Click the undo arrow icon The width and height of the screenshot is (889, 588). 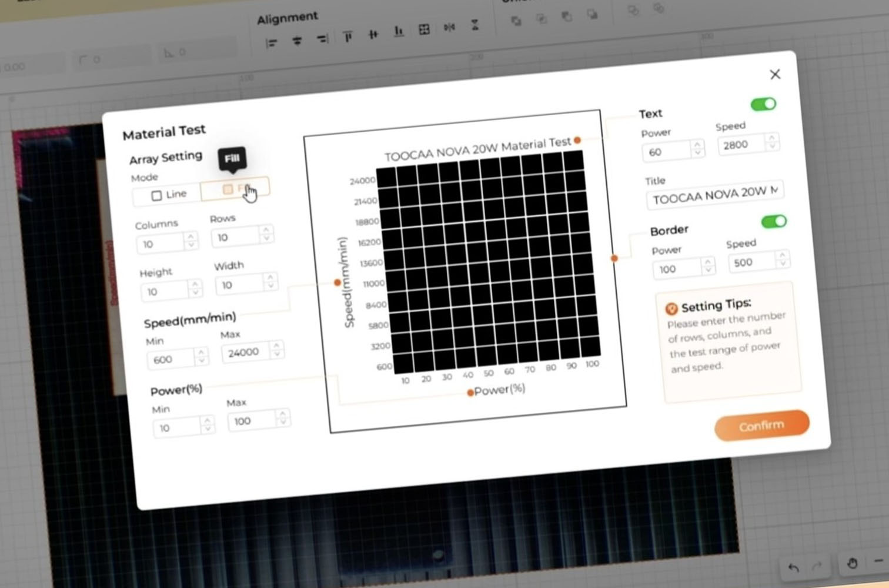tap(793, 567)
